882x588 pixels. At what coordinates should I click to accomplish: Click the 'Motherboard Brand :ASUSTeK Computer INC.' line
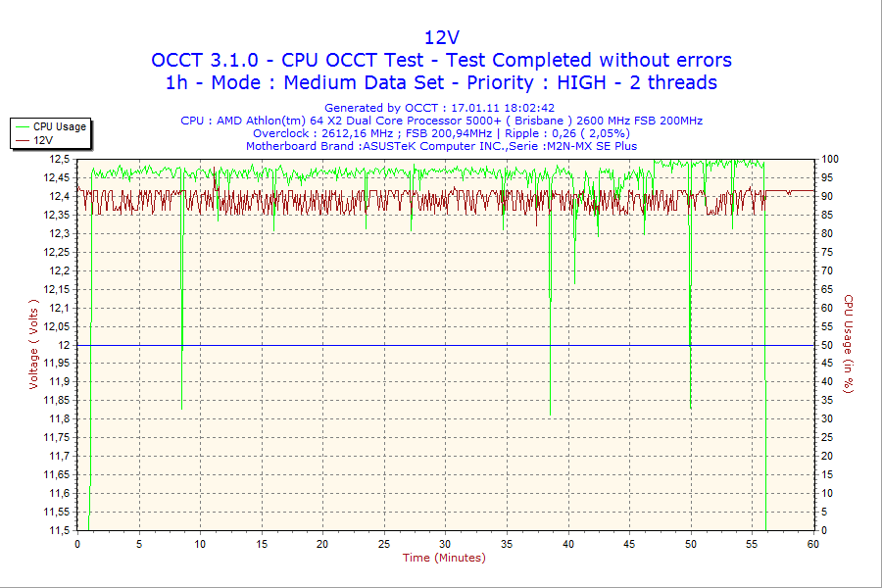point(442,146)
